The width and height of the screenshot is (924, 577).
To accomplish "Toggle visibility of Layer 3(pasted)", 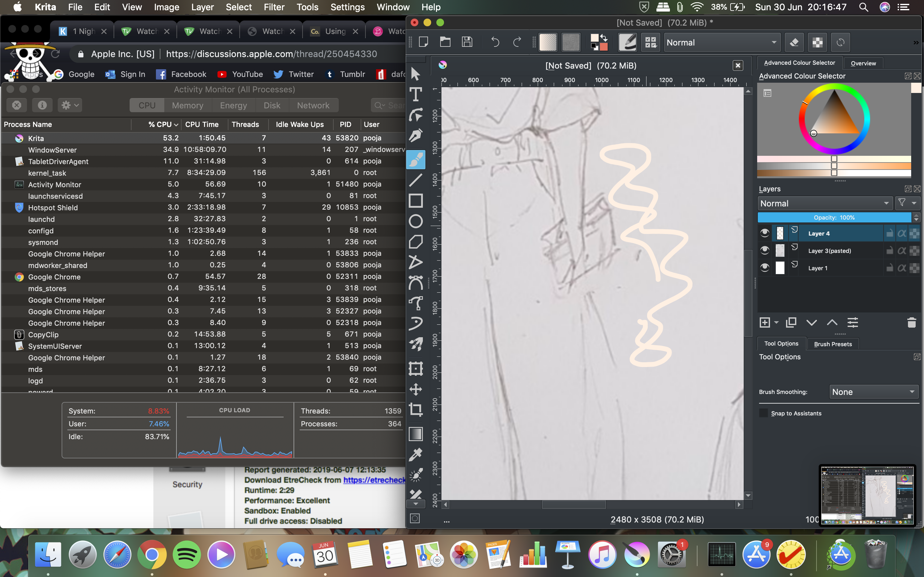I will click(x=765, y=250).
